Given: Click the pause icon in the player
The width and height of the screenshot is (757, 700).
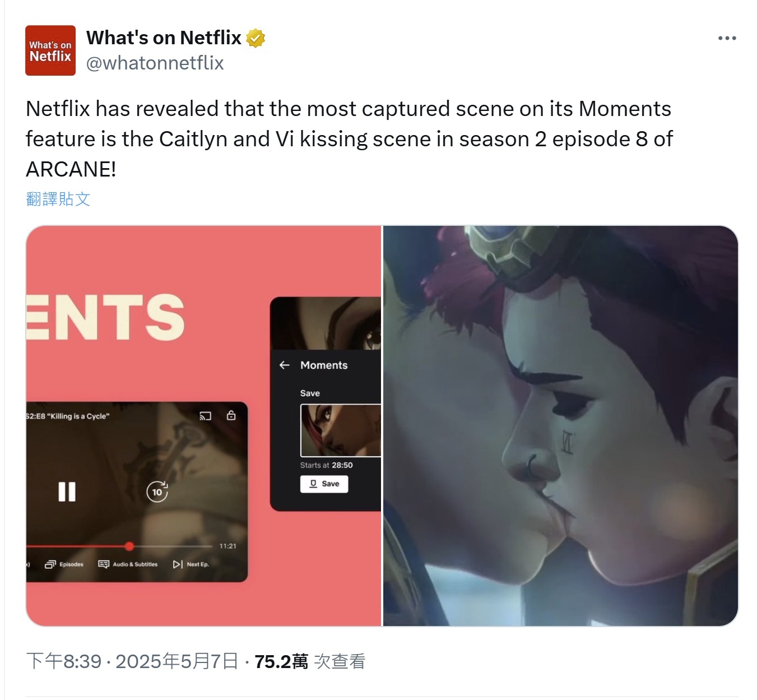Looking at the screenshot, I should click(67, 492).
